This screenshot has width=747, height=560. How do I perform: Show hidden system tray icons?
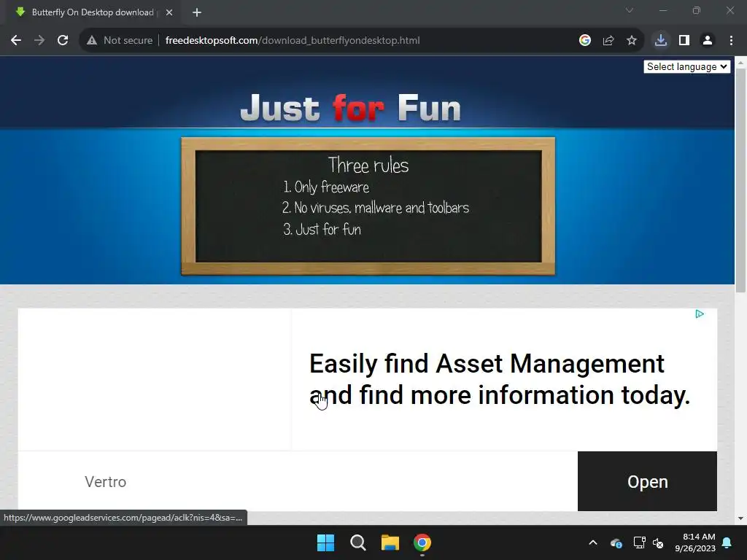(x=592, y=542)
